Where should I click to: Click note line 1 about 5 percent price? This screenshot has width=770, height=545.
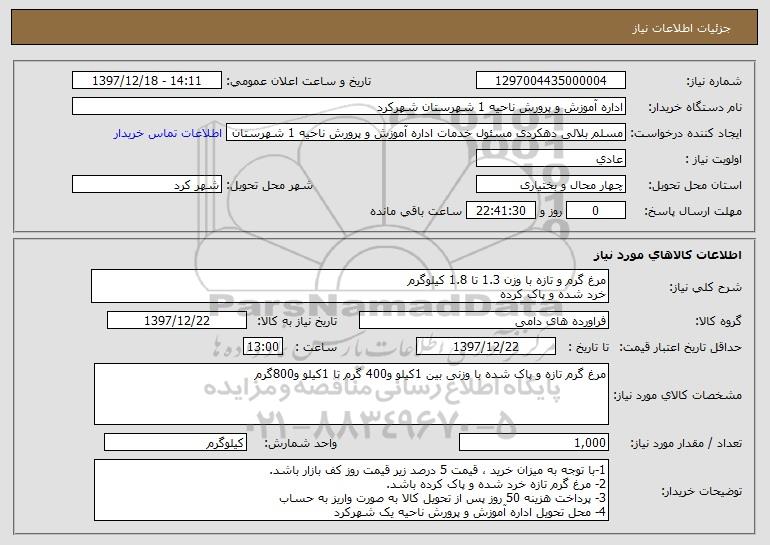tap(438, 470)
